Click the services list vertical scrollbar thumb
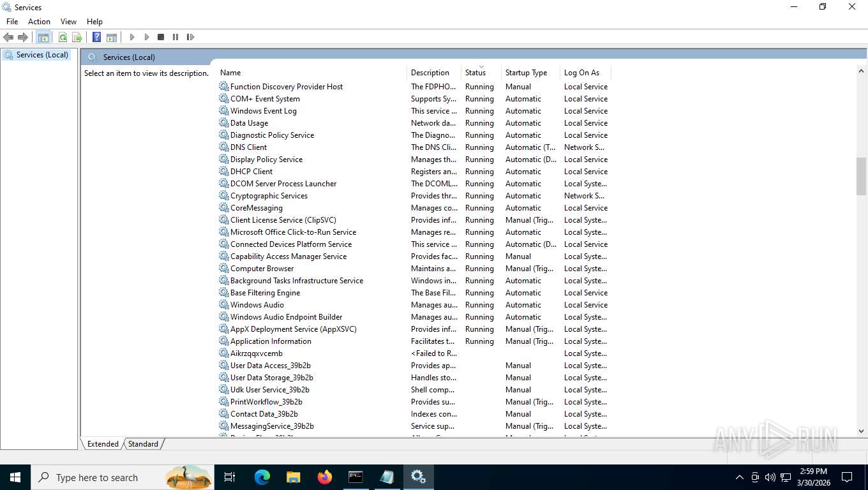 click(861, 176)
